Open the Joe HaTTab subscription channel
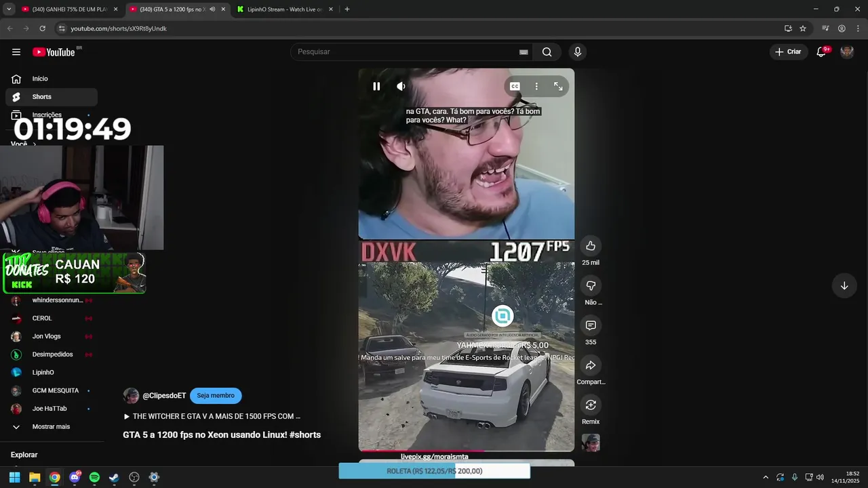This screenshot has width=868, height=488. point(52,409)
